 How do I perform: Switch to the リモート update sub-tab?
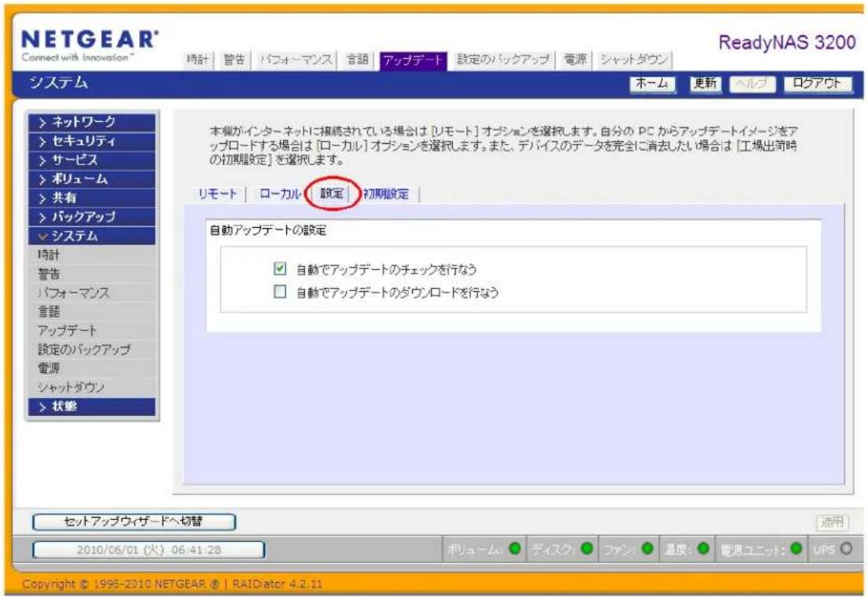click(218, 193)
